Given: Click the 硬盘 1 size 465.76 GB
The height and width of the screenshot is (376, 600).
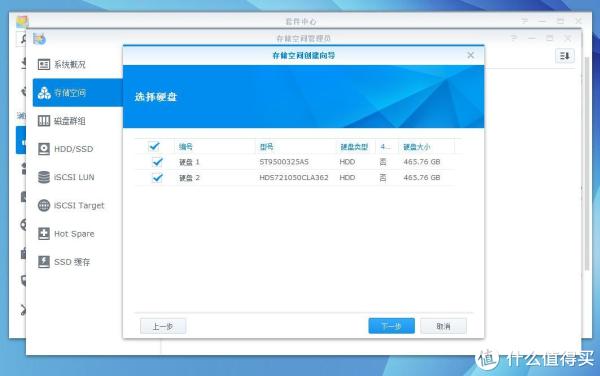Looking at the screenshot, I should pyautogui.click(x=422, y=162).
